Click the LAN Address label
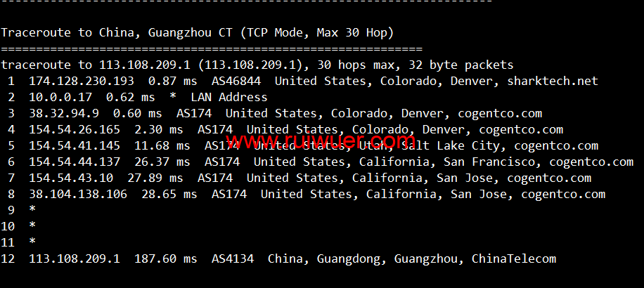 [229, 97]
